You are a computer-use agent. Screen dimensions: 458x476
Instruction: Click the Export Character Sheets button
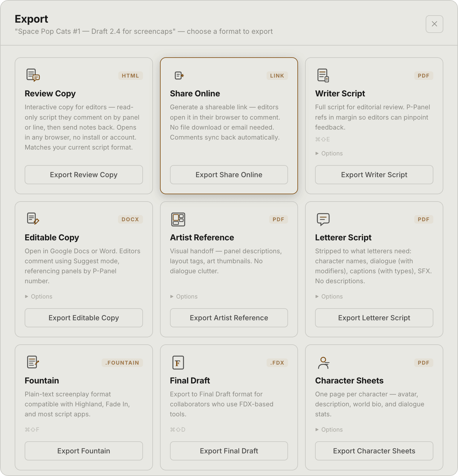374,451
